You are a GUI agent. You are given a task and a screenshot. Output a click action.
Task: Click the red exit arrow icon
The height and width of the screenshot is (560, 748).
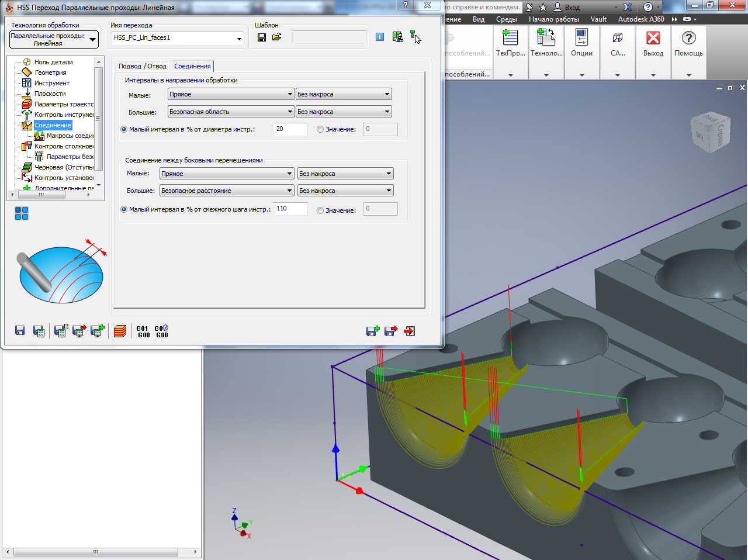click(x=410, y=331)
